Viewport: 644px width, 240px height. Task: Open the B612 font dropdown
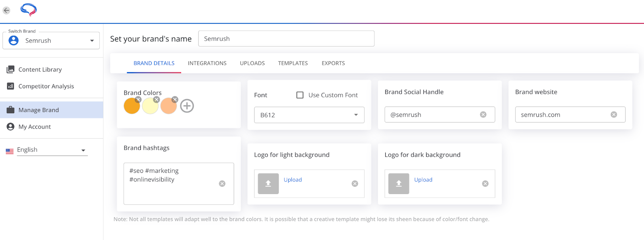click(x=309, y=115)
